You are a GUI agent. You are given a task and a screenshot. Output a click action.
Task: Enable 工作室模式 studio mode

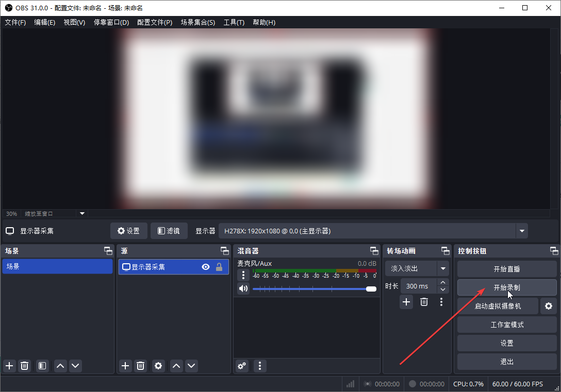click(x=507, y=325)
